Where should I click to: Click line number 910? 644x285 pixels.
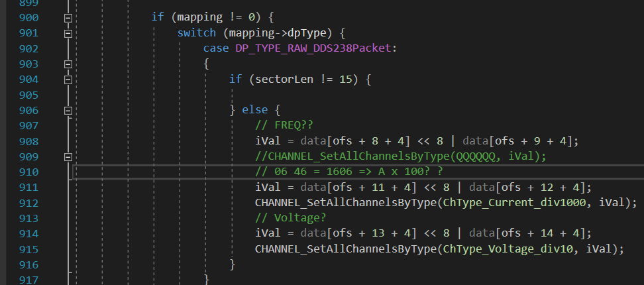[28, 172]
